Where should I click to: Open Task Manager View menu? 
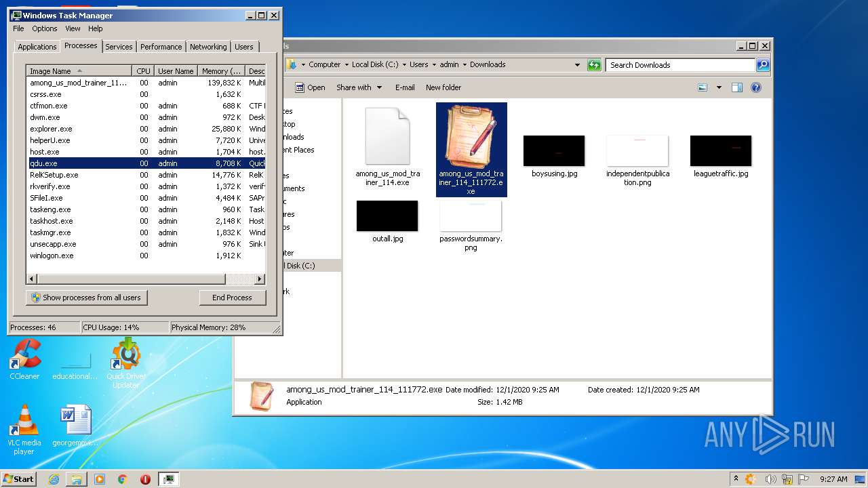click(x=73, y=28)
